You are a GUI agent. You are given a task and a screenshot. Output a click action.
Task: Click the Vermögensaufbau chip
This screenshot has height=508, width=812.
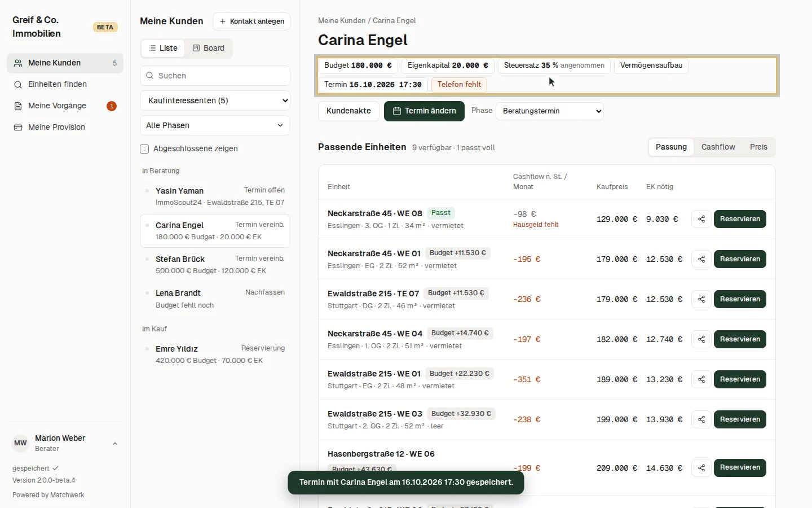click(x=651, y=65)
